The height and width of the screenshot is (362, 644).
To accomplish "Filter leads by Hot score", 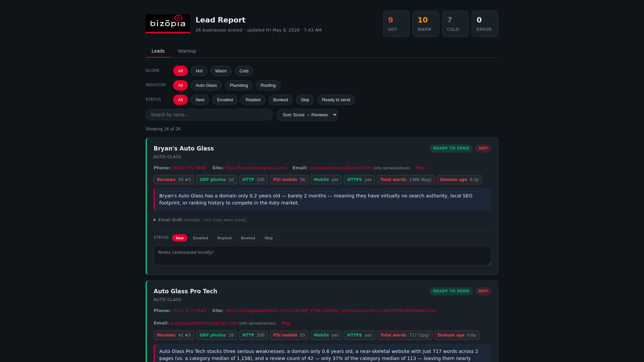I will [x=199, y=71].
